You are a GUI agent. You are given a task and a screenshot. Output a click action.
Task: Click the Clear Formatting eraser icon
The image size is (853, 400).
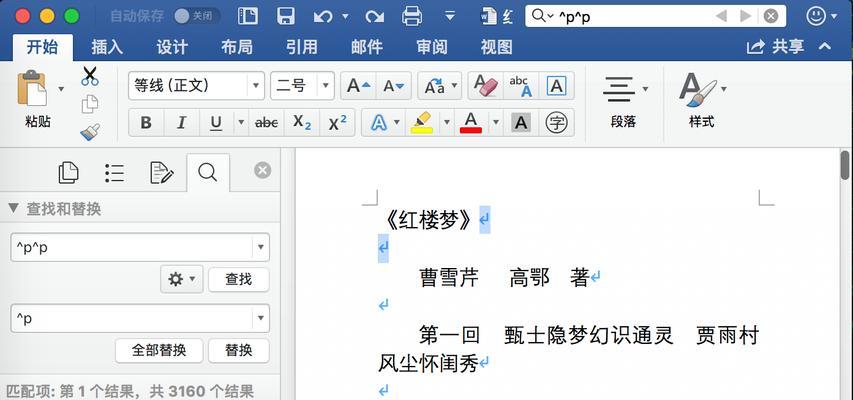tap(486, 86)
